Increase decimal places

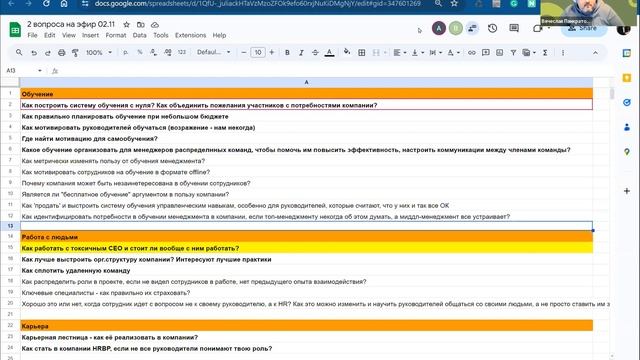167,53
